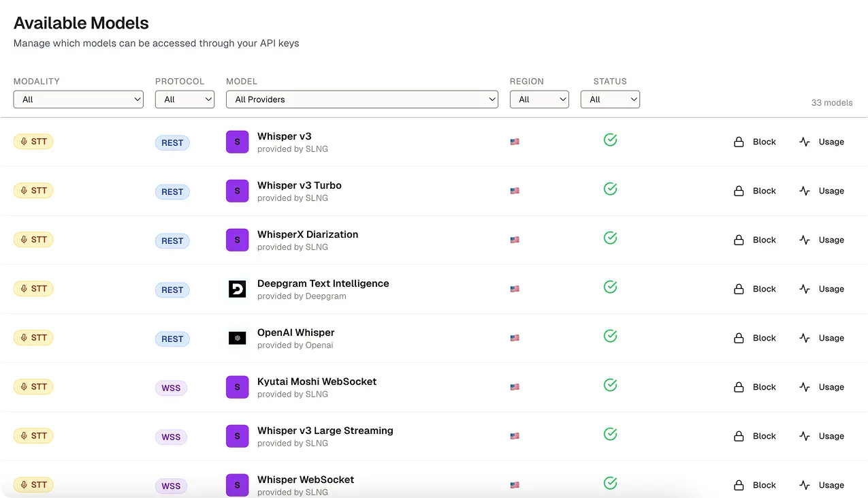The width and height of the screenshot is (868, 498).
Task: Click the OpenAI logo icon
Action: [237, 338]
